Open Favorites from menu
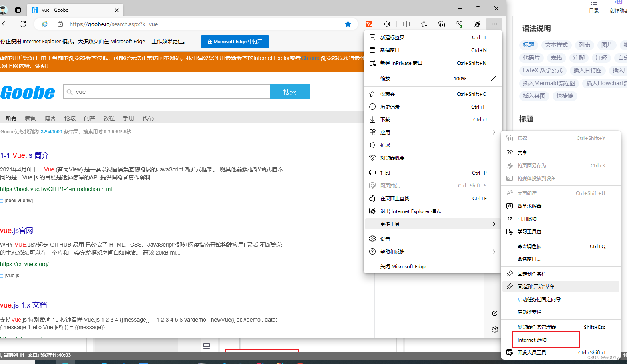627x364 pixels. coord(433,94)
